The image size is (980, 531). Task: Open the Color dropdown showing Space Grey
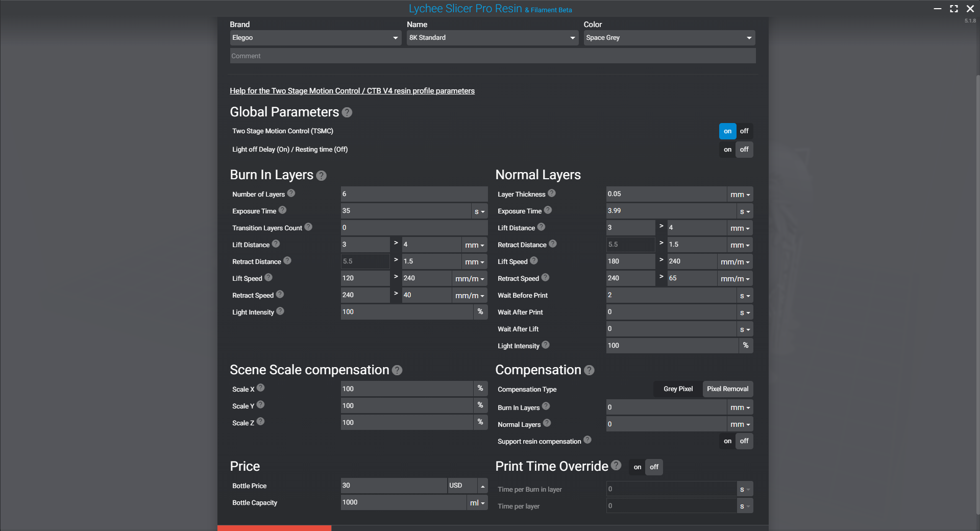669,38
